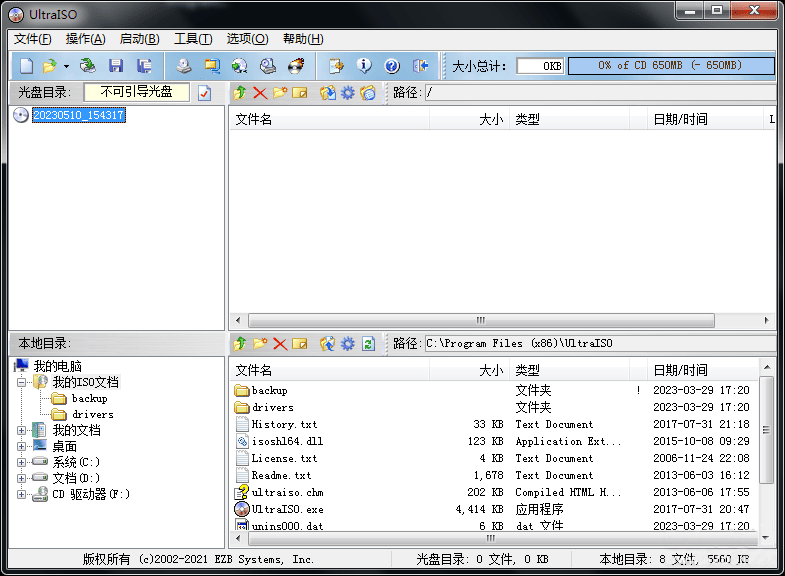Viewport: 785px width, 576px height.
Task: Click the folder with list icon in disc toolbar
Action: 368,93
